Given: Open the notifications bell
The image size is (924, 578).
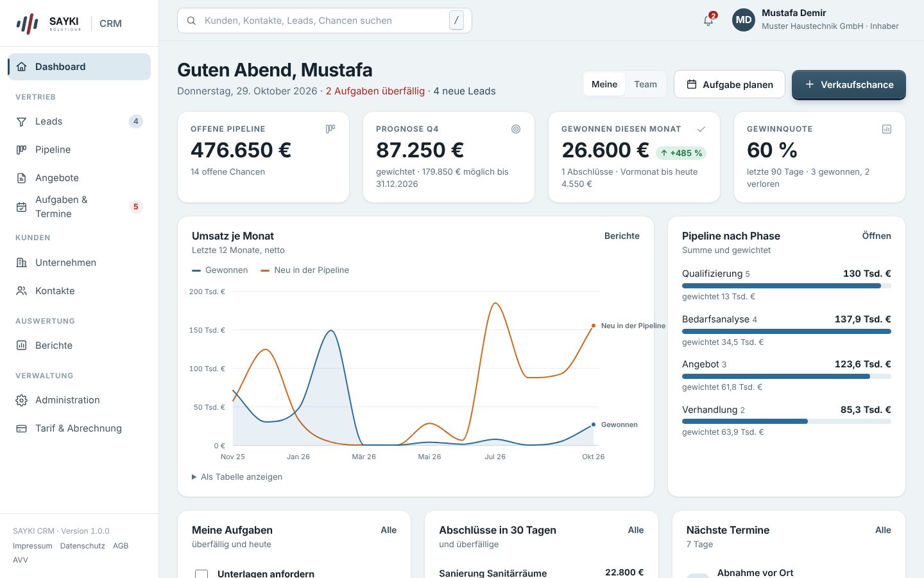Looking at the screenshot, I should [708, 20].
